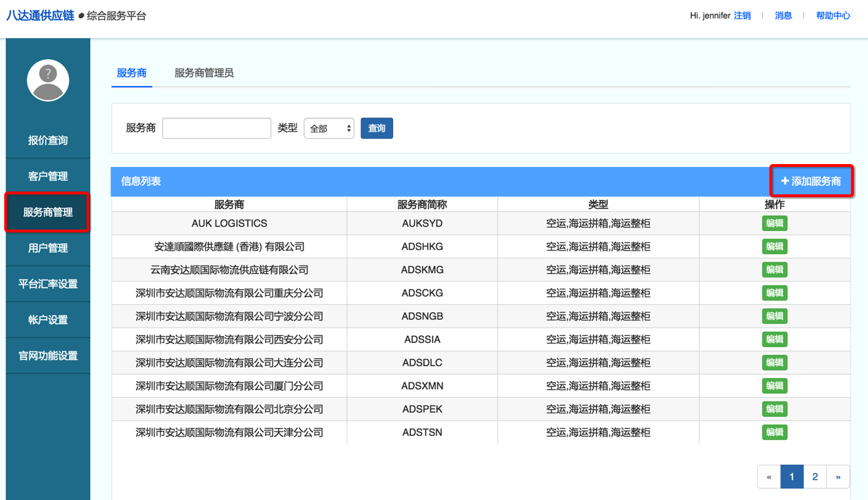Open 报价查询 in the sidebar
Viewport: 868px width, 500px height.
(48, 140)
